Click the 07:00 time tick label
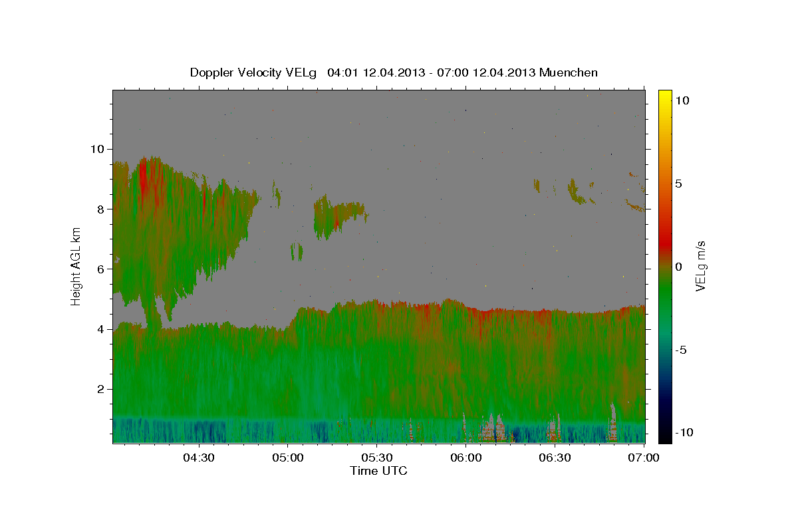798x532 pixels. [644, 458]
